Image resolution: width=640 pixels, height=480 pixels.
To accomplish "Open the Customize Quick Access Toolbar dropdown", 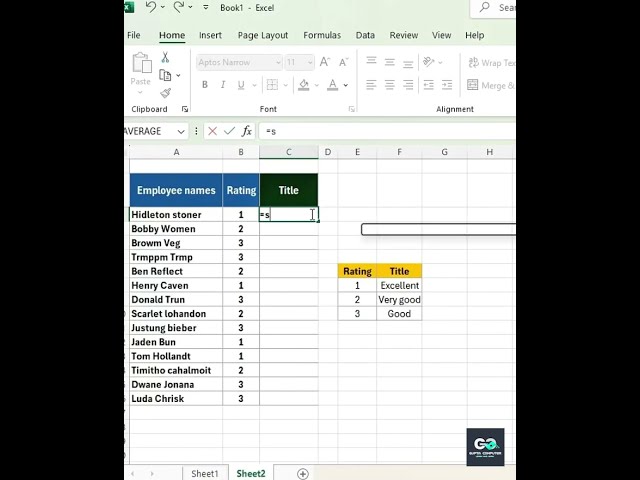I will pyautogui.click(x=206, y=7).
